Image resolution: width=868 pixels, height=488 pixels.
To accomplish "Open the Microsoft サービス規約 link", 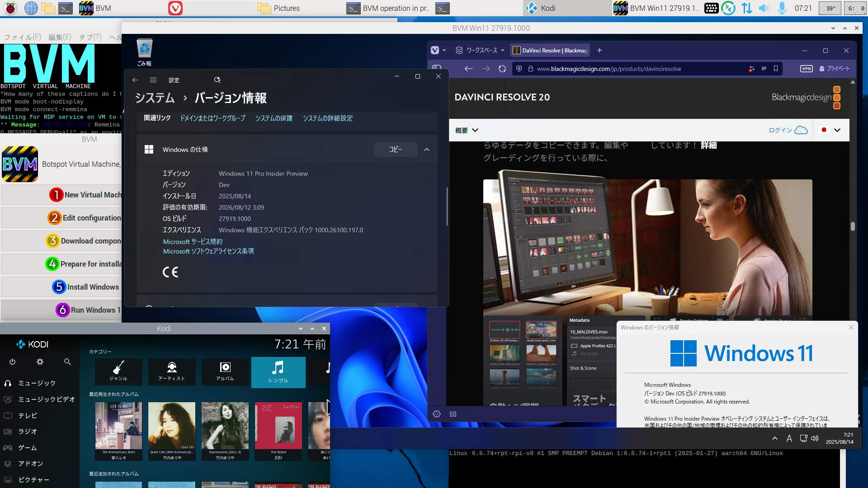I will pyautogui.click(x=193, y=242).
